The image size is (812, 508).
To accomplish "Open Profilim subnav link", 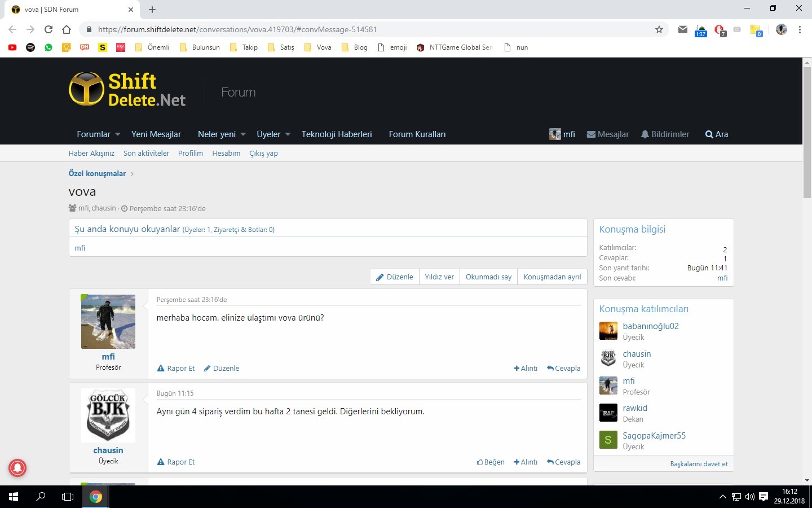I will [191, 154].
